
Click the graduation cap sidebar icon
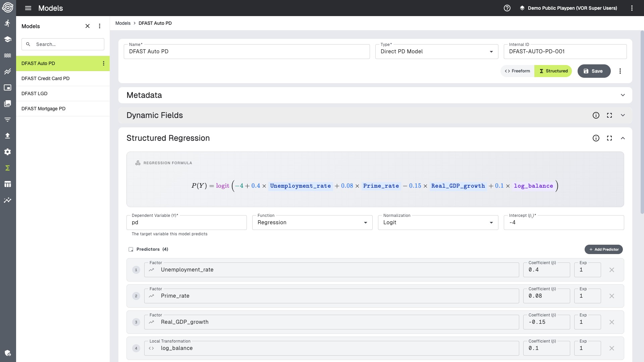(x=7, y=39)
